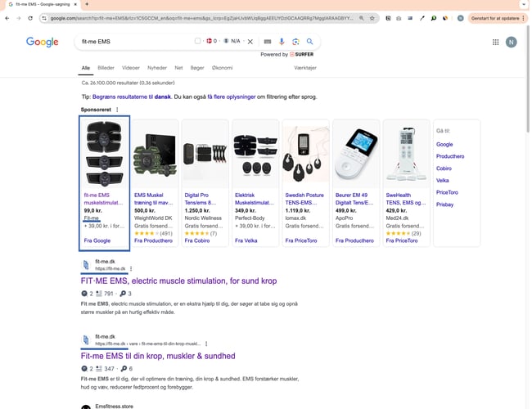Tick the Surfer checkbox in search bar
Image resolution: width=532 pixels, height=409 pixels.
coord(198,41)
